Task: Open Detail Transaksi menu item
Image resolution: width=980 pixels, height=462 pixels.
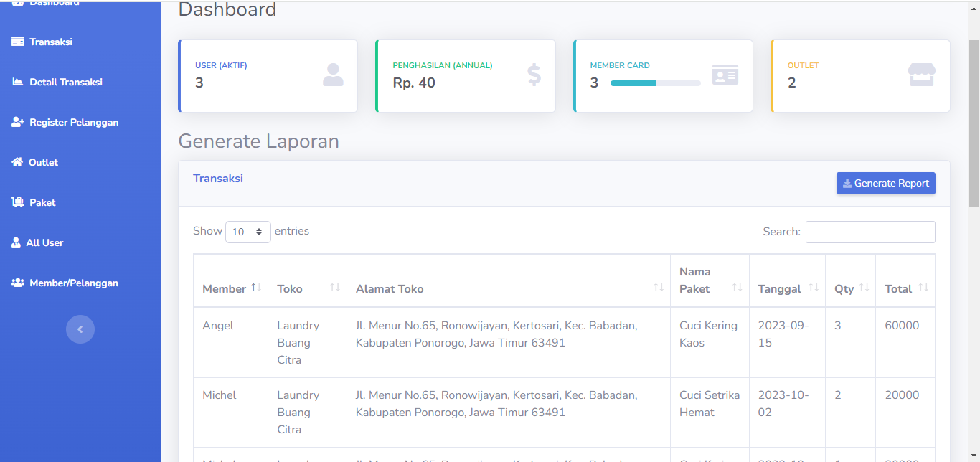Action: point(66,82)
